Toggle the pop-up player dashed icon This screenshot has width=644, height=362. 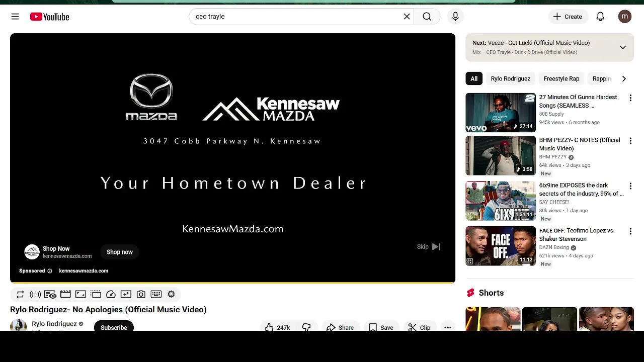tap(96, 295)
